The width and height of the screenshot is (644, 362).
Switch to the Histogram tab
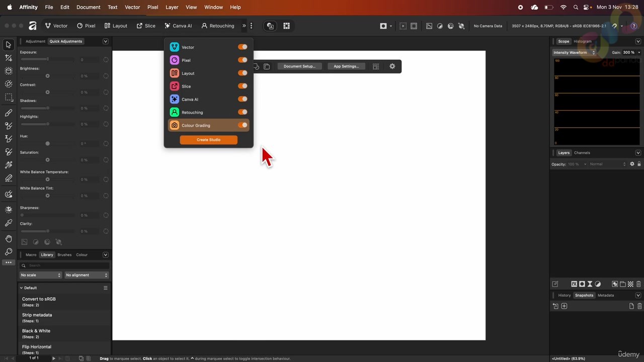[583, 41]
